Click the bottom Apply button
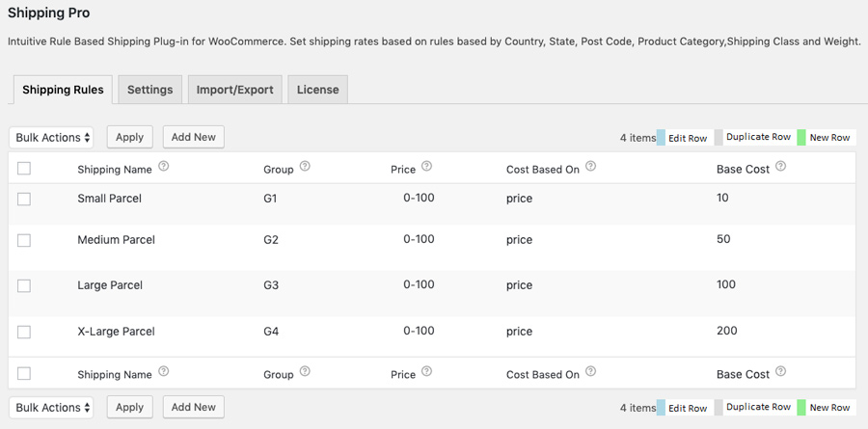The image size is (868, 429). (129, 408)
